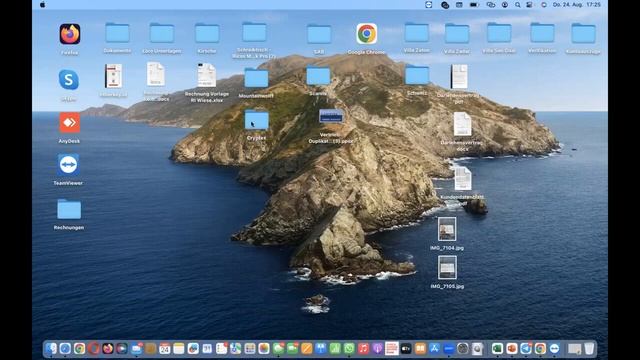Select the Rechnungen folder on the desktop
The height and width of the screenshot is (360, 640).
(69, 209)
